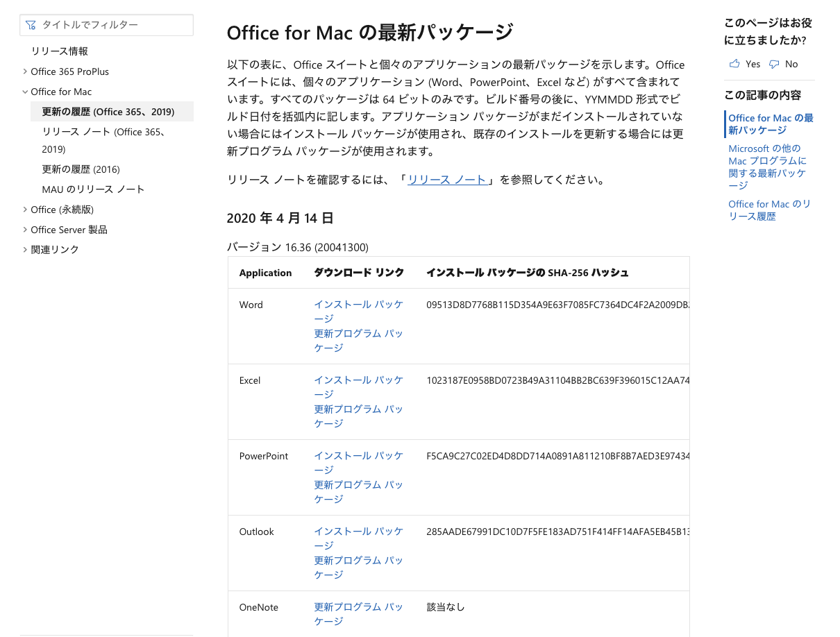Click Word 更新プログラム パッケージ link
Viewport: 840px width, 637px height.
tap(358, 341)
